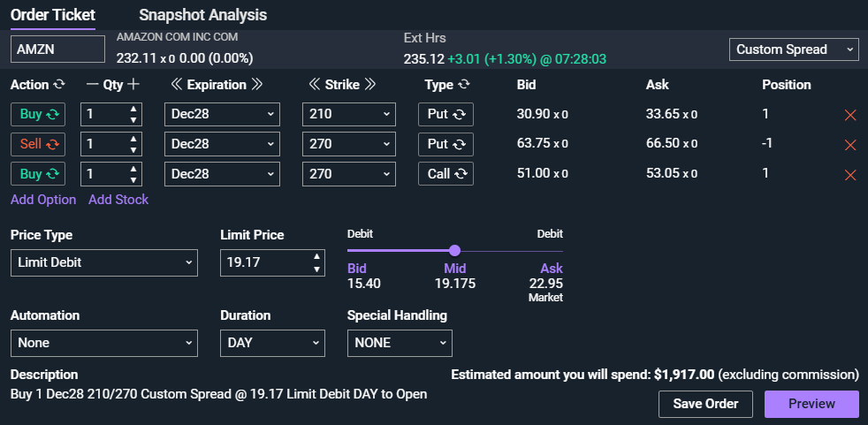Toggle all legs' Action swap icon in header
This screenshot has width=868, height=425.
(x=58, y=85)
